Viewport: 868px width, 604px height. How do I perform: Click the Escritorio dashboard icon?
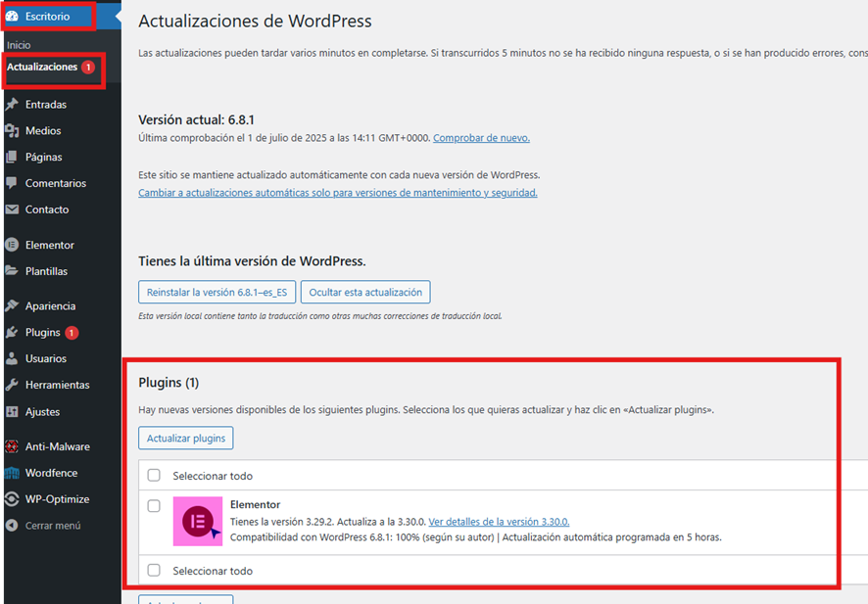[x=12, y=16]
